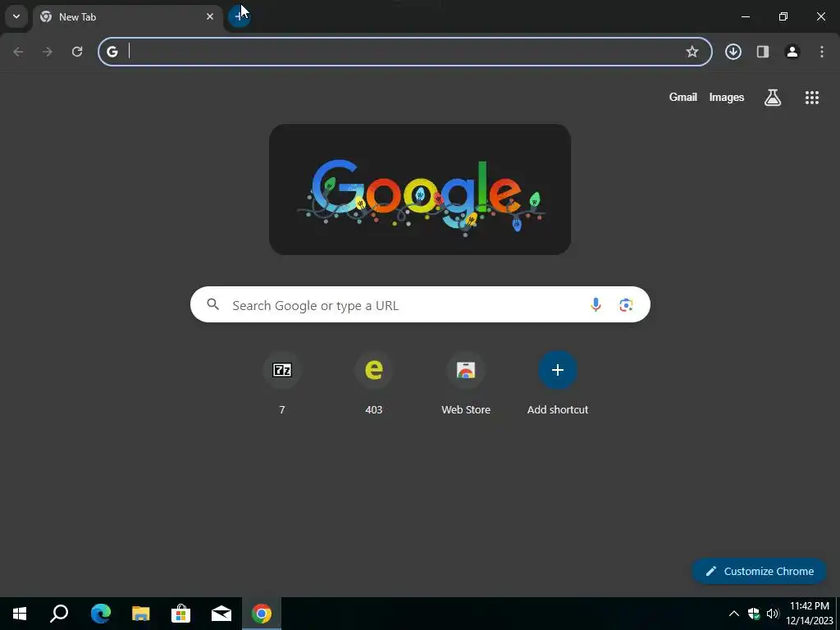Open Search Labs flask icon
Screen dimensions: 840x630
(773, 97)
